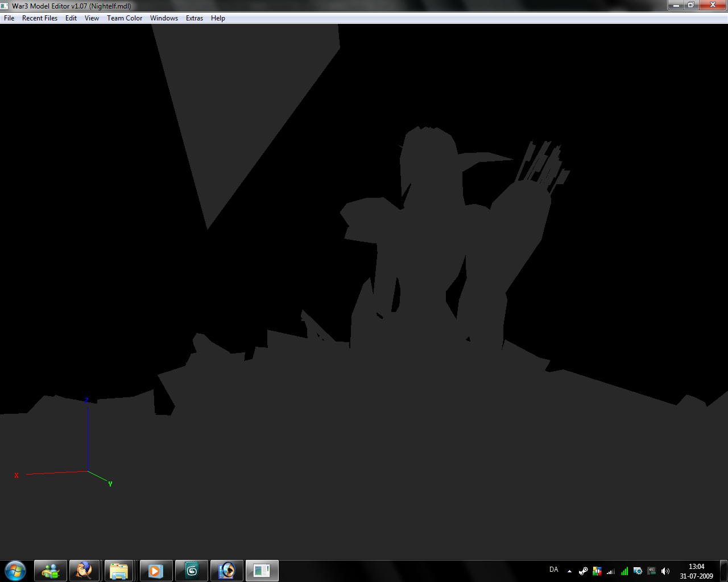Open the 3ds Max taskbar icon
The width and height of the screenshot is (728, 582).
click(192, 571)
